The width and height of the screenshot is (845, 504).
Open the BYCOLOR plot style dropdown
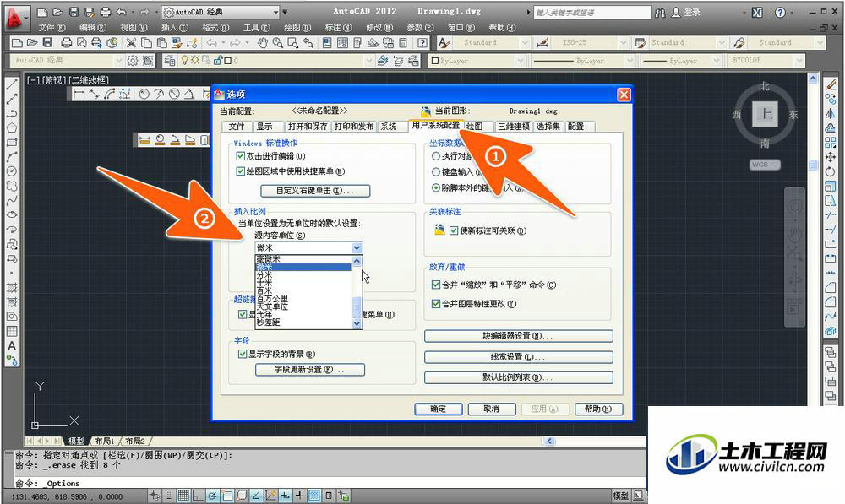coord(767,61)
